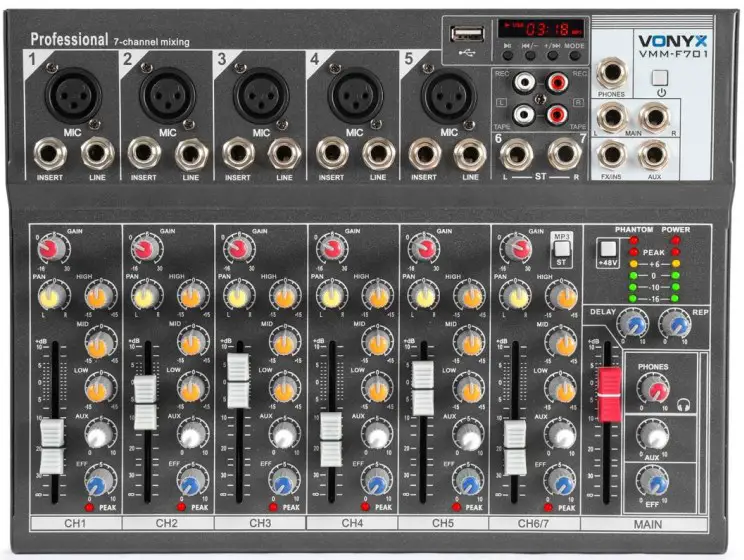This screenshot has width=744, height=560.
Task: Click the FX send output jack
Action: tap(612, 156)
